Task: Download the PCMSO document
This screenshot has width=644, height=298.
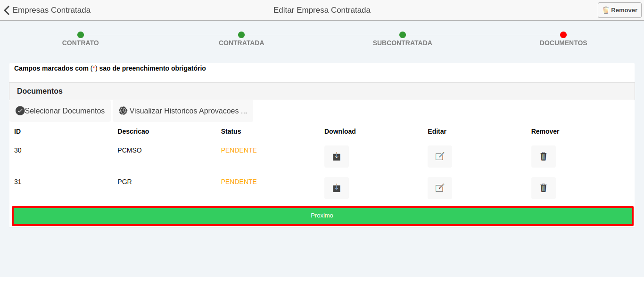Action: pos(336,156)
